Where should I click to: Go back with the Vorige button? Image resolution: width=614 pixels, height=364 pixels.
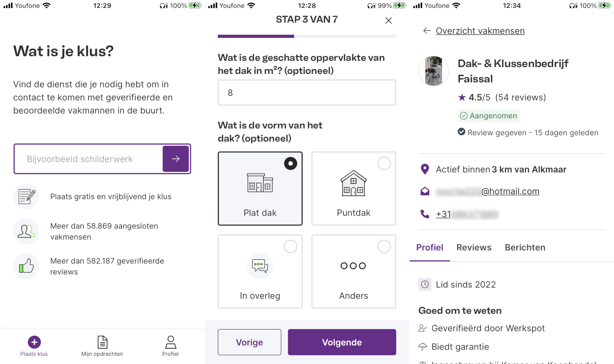click(x=249, y=342)
